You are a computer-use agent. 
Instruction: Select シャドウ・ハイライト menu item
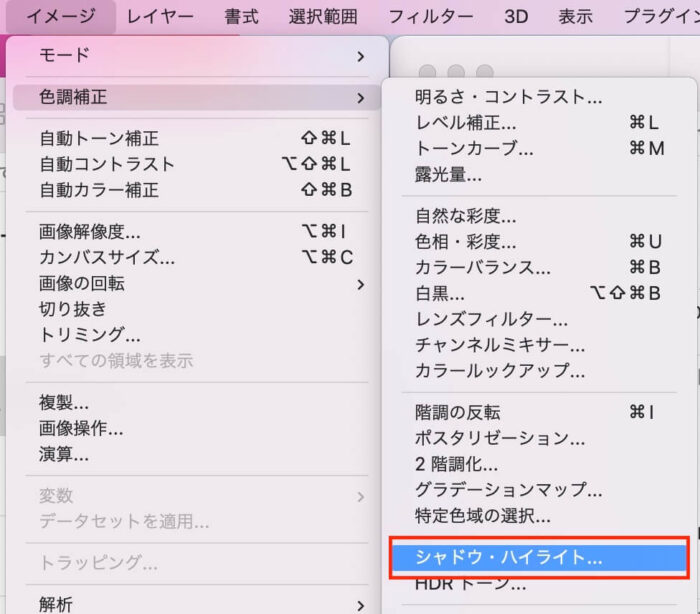[x=539, y=558]
